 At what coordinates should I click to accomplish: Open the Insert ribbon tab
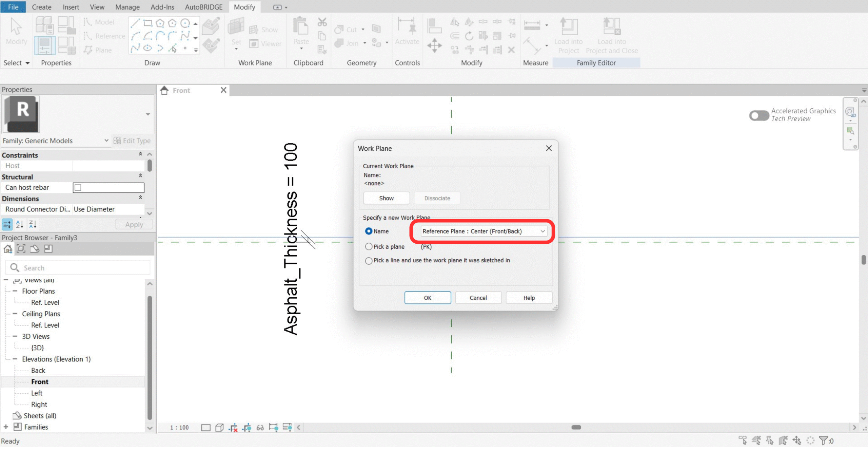[x=71, y=7]
